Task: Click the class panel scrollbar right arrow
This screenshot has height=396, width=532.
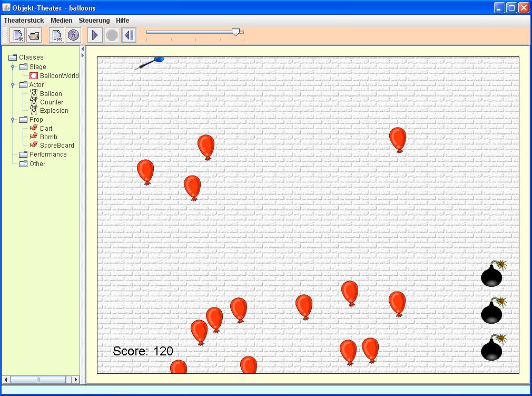Action: point(75,380)
